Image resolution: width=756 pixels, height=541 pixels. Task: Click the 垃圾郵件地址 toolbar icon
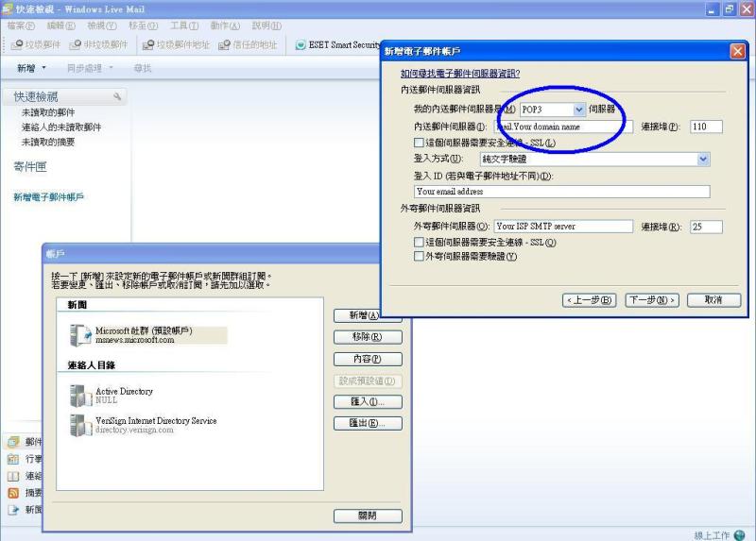[x=148, y=44]
